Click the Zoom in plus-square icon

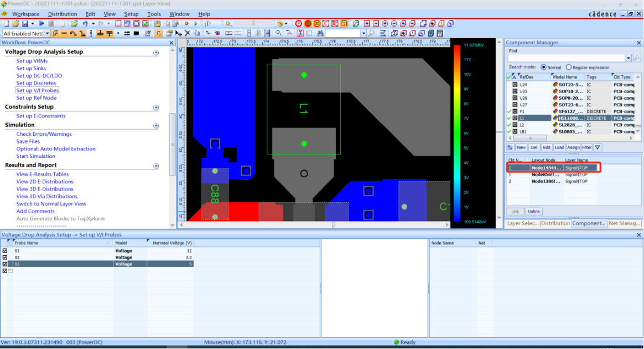click(x=367, y=23)
